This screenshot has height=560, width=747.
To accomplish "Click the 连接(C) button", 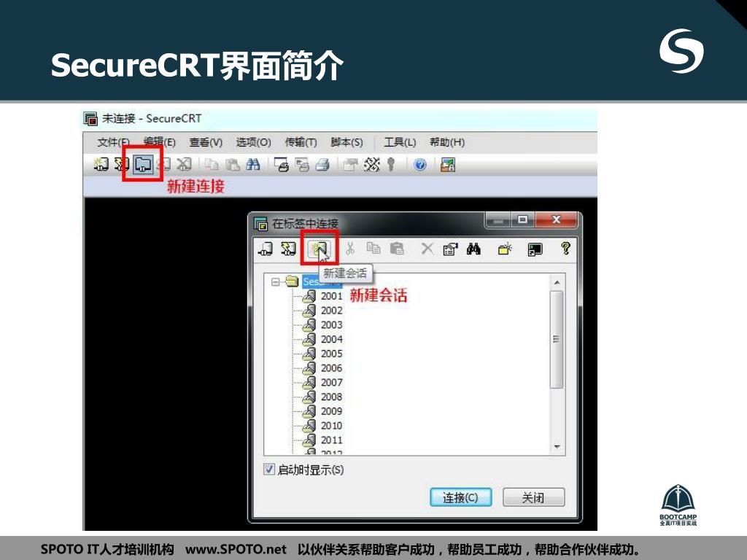I will [461, 497].
